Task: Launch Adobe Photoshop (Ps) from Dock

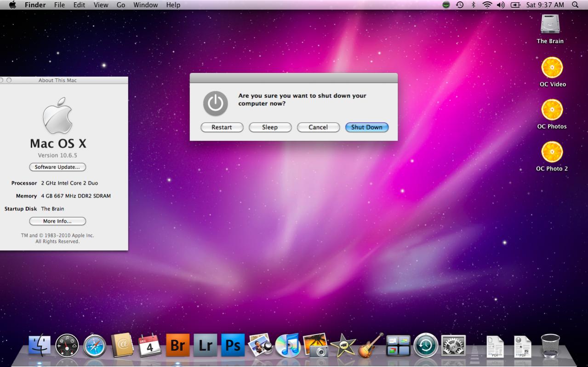Action: (233, 345)
